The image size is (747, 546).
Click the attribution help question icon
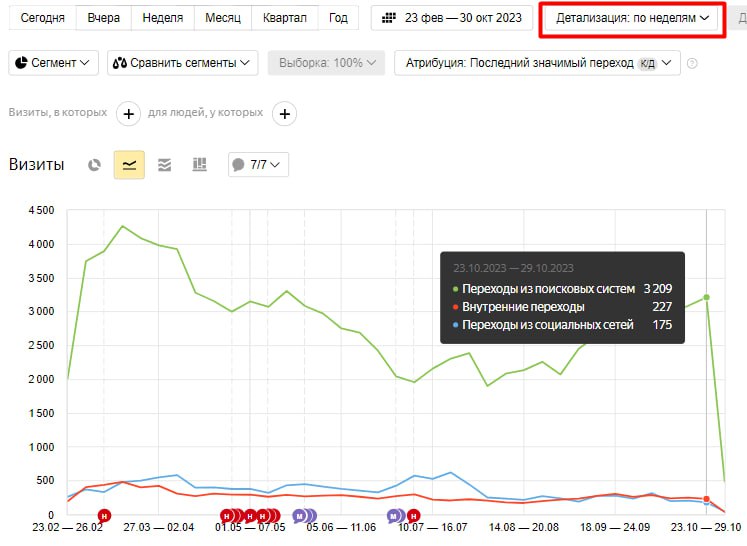pyautogui.click(x=692, y=63)
